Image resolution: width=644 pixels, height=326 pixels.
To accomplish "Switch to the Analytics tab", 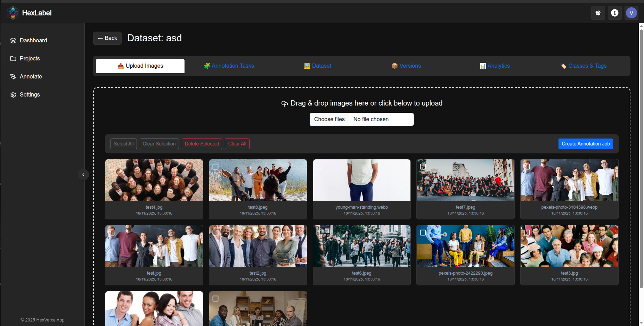I will click(495, 66).
